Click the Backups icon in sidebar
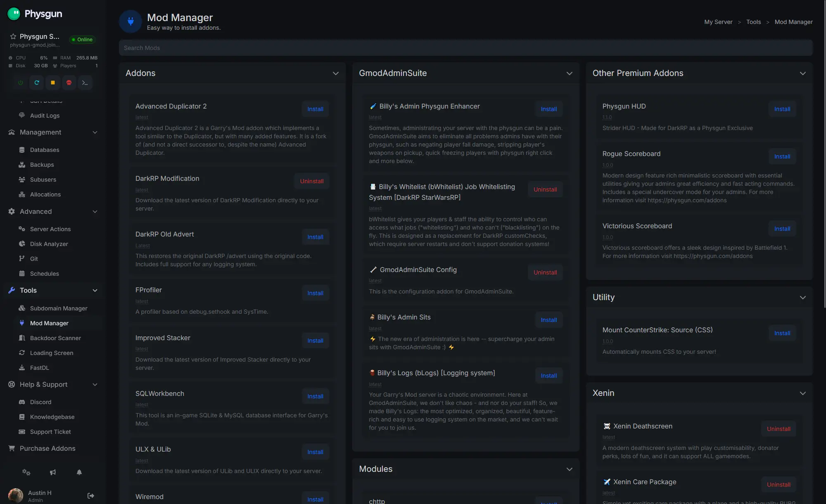The height and width of the screenshot is (504, 826). pyautogui.click(x=22, y=165)
